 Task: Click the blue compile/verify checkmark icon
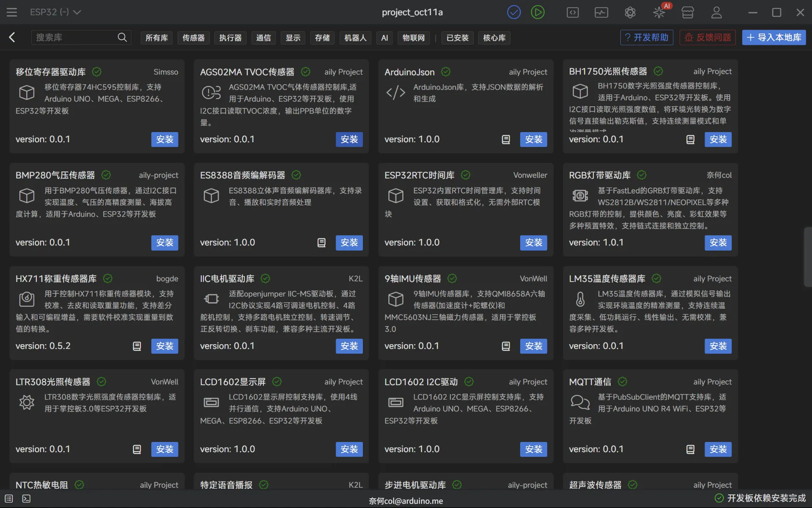(x=514, y=12)
